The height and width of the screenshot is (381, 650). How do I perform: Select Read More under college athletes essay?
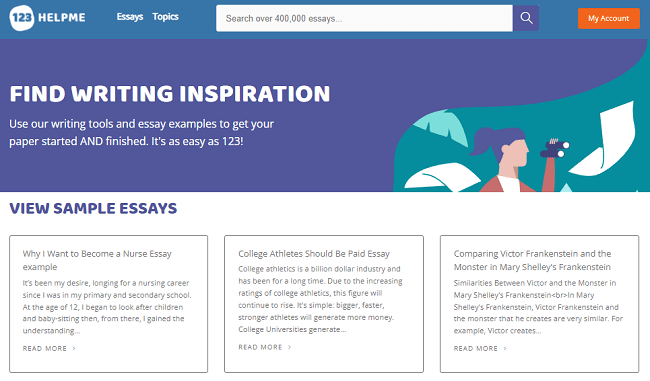[x=260, y=347]
